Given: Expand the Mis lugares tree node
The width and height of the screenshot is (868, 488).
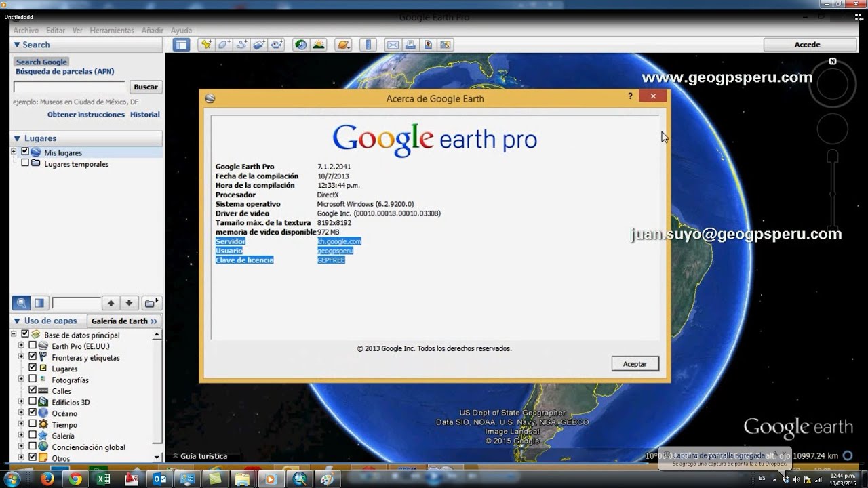Looking at the screenshot, I should (x=14, y=152).
